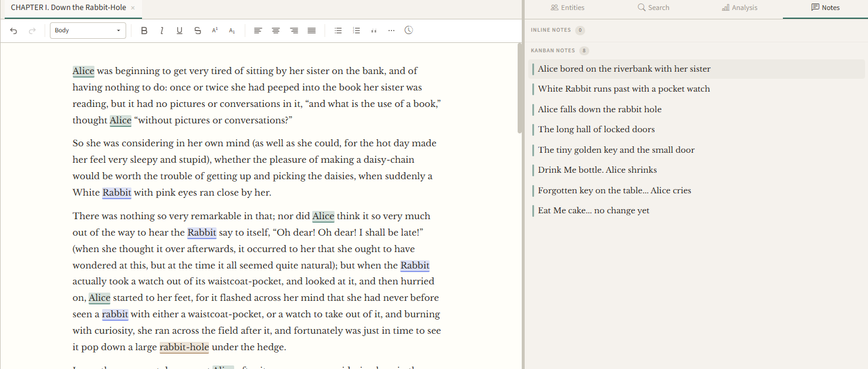Image resolution: width=868 pixels, height=369 pixels.
Task: Click highlighted 'Rabbit' entity after 'White'
Action: click(117, 193)
